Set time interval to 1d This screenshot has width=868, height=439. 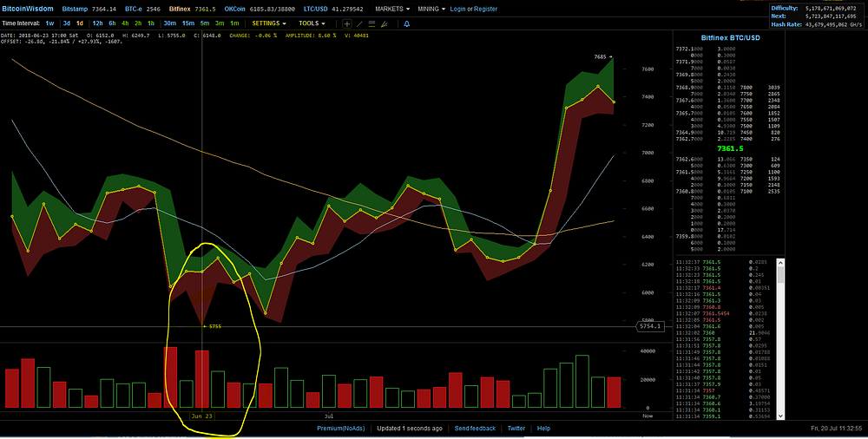[x=80, y=23]
